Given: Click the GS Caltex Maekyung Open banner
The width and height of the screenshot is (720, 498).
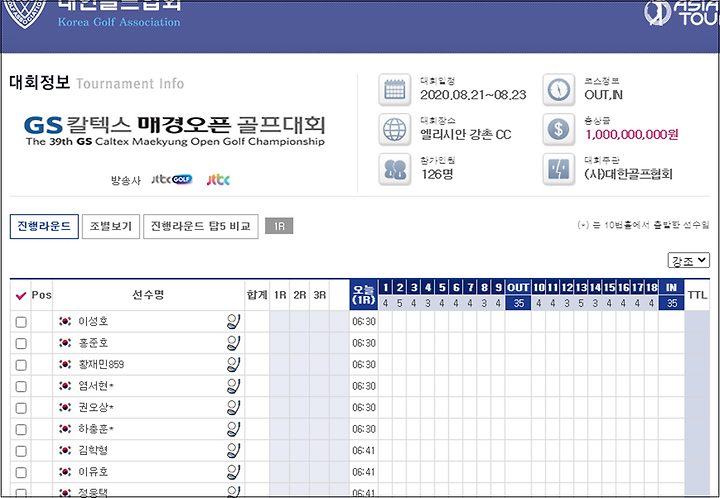Looking at the screenshot, I should point(175,131).
